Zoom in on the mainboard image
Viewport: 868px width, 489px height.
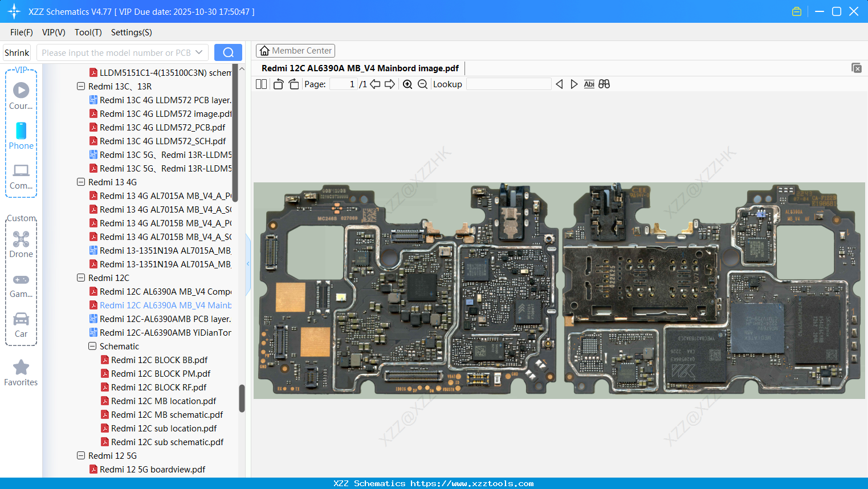[x=407, y=84]
